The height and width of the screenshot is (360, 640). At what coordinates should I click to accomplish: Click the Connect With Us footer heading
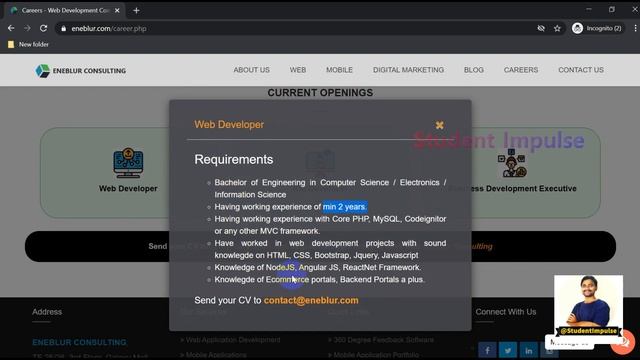coord(505,312)
